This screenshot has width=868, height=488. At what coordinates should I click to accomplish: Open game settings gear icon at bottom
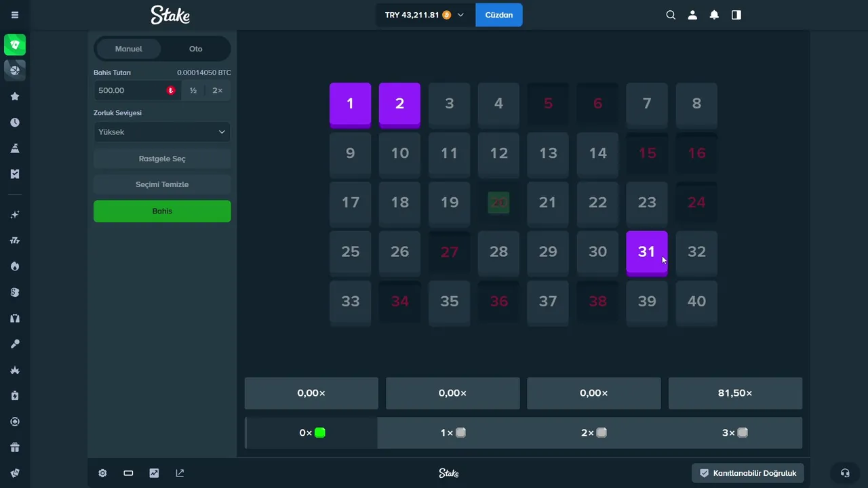click(x=102, y=473)
